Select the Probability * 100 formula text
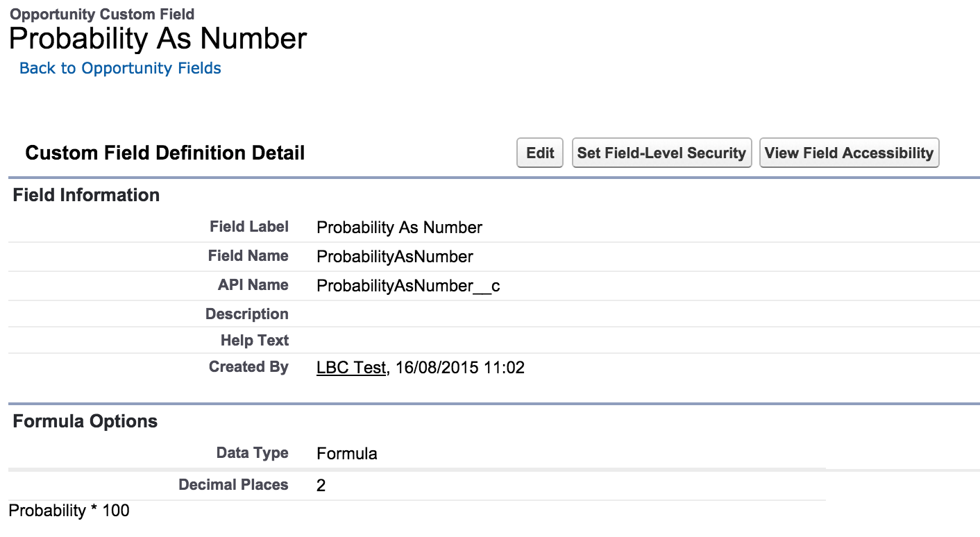980x537 pixels. [x=69, y=511]
